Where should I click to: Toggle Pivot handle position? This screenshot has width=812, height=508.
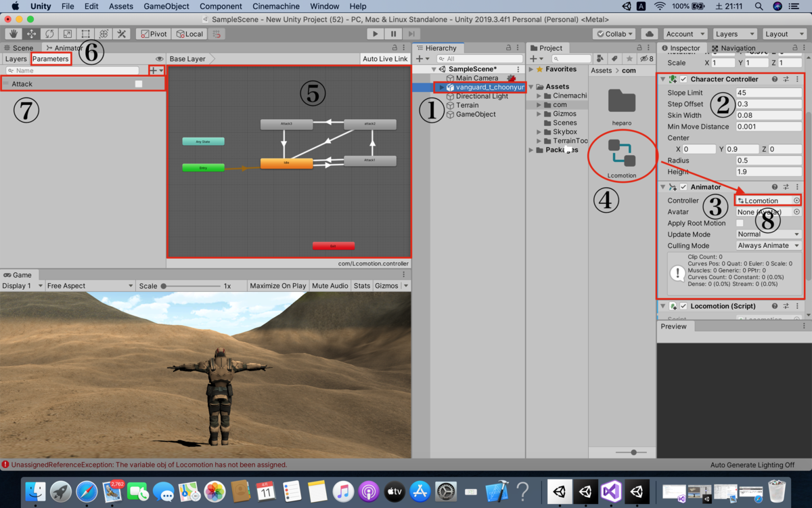click(x=152, y=34)
